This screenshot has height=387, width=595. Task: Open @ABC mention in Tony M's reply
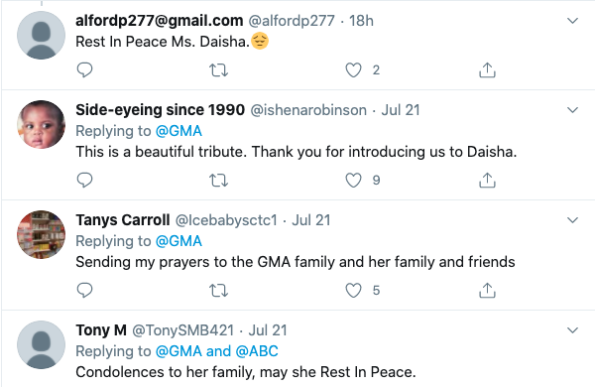pyautogui.click(x=257, y=351)
